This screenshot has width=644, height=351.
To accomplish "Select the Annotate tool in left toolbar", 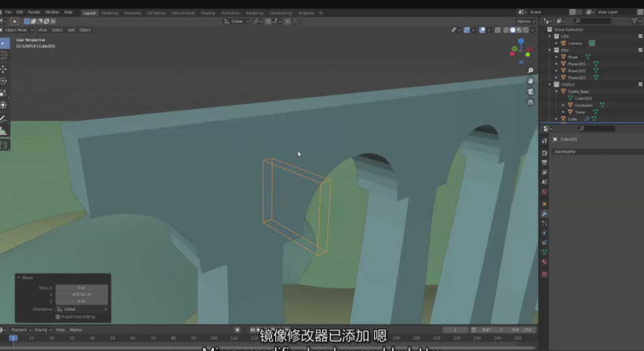I will click(3, 119).
